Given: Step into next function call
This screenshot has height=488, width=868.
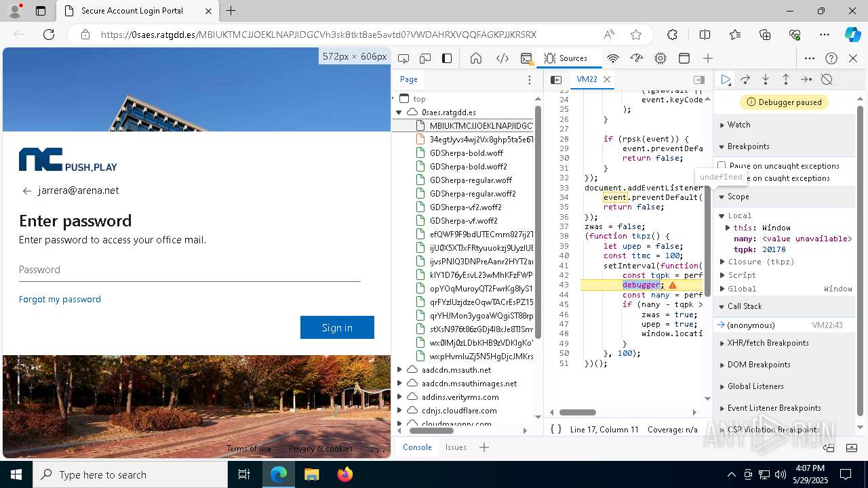Looking at the screenshot, I should 766,79.
